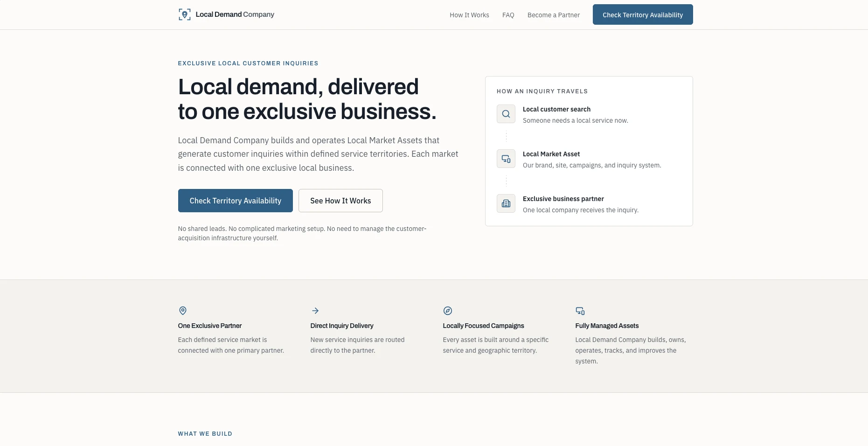Image resolution: width=868 pixels, height=446 pixels.
Task: Click the 'Local customer search' step title
Action: 556,109
